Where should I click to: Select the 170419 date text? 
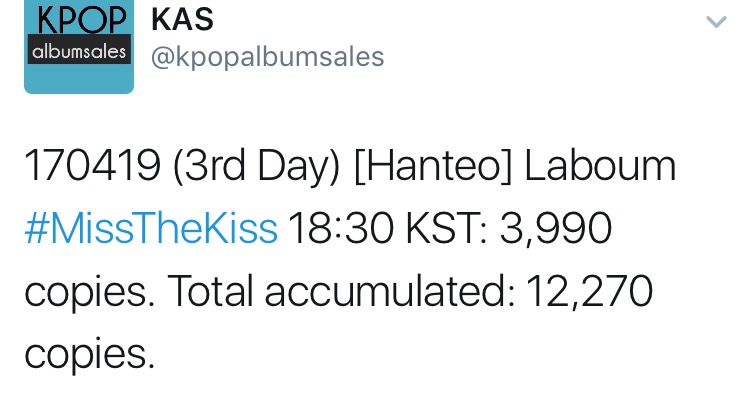pos(92,166)
